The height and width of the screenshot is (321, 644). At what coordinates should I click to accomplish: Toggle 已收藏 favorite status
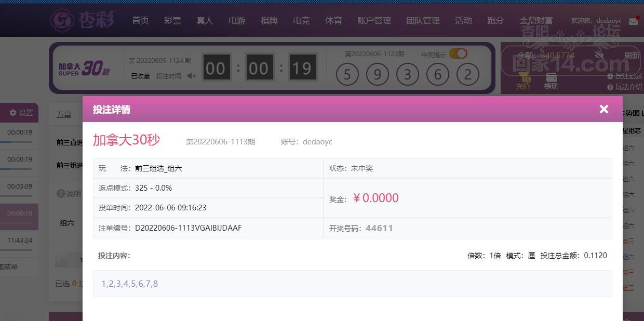click(x=140, y=76)
